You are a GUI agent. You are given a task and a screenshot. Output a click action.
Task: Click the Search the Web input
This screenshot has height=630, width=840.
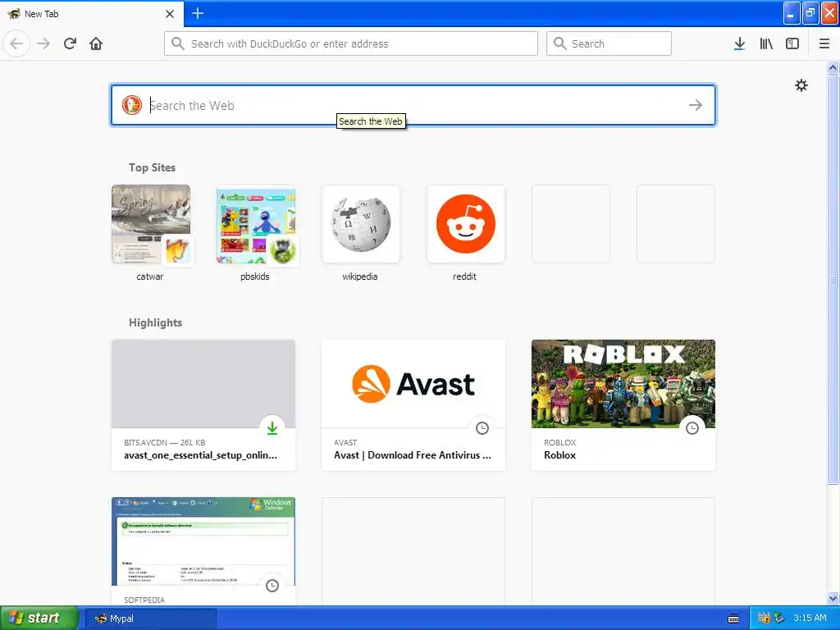[413, 105]
